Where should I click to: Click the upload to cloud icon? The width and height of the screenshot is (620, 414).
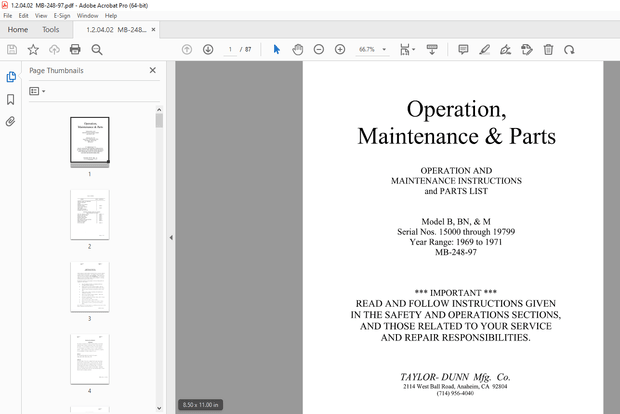54,49
